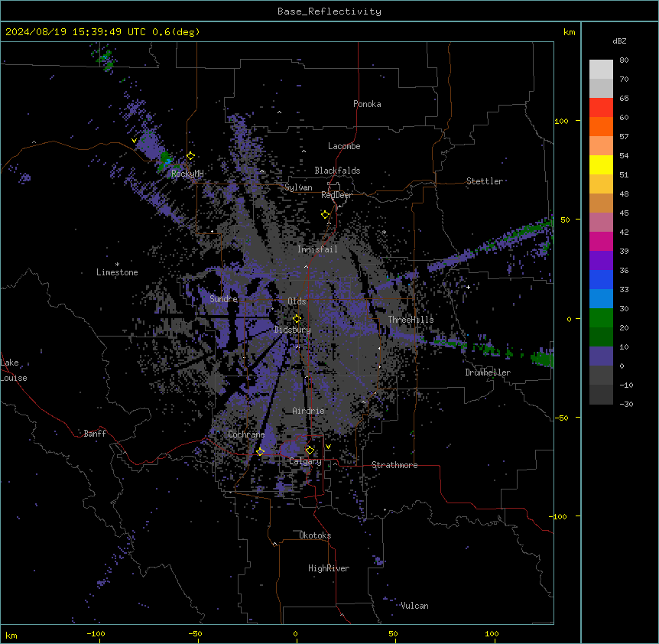Click the Sundre city label
Image resolution: width=659 pixels, height=644 pixels.
tap(223, 299)
